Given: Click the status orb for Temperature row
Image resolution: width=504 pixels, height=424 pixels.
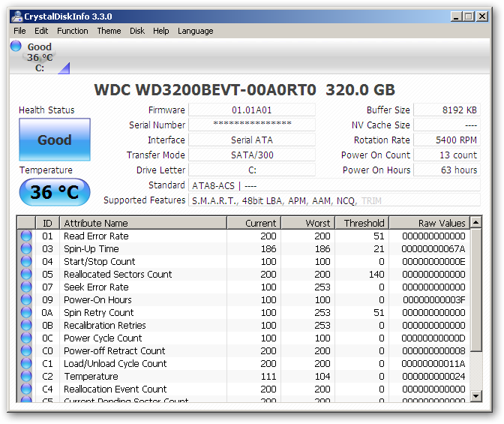Looking at the screenshot, I should [26, 376].
